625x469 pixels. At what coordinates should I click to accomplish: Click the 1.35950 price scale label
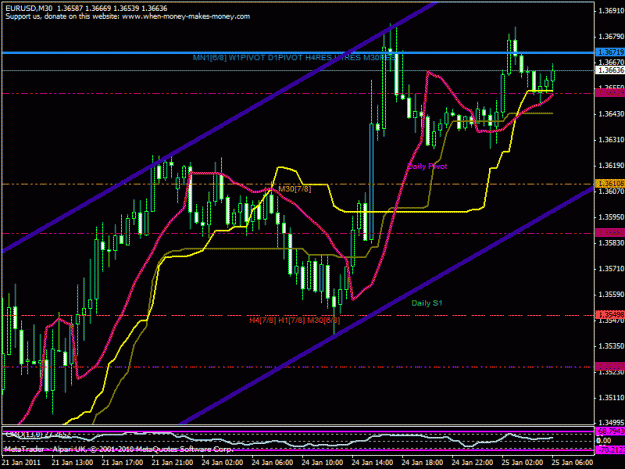tap(611, 217)
